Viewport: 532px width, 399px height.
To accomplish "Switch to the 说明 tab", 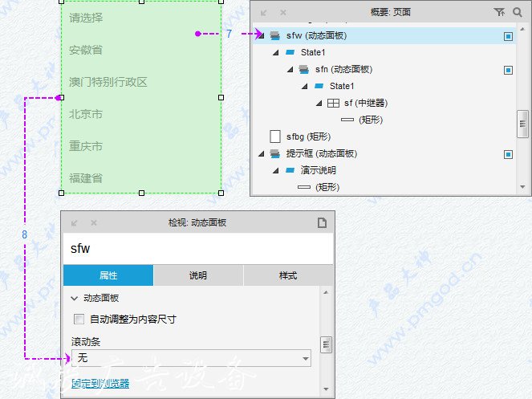I will coord(198,275).
